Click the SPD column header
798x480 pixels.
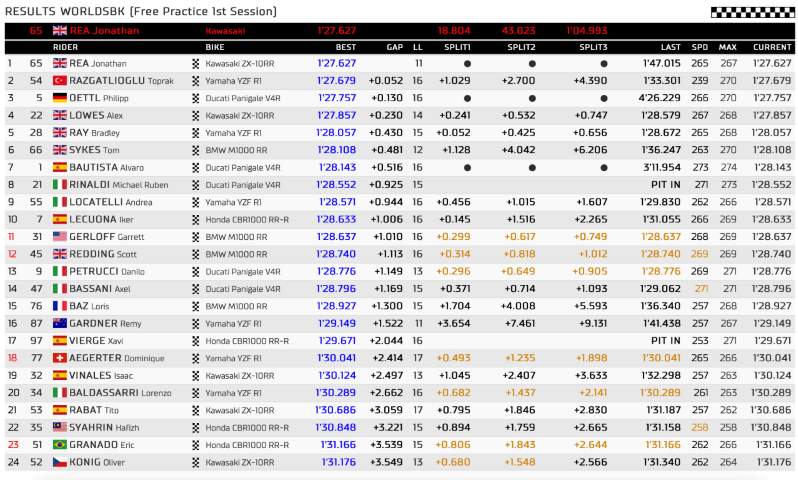click(700, 47)
